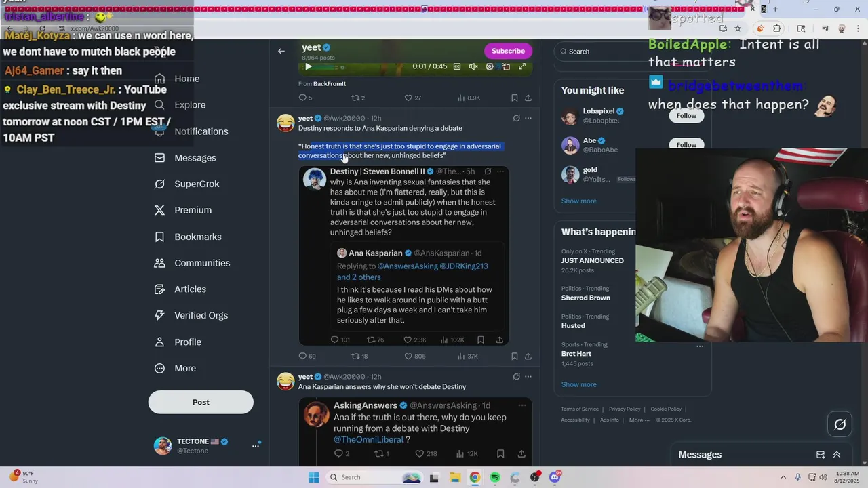Repost the quoted tweet showing 76 reposts
The image size is (868, 488).
[375, 340]
